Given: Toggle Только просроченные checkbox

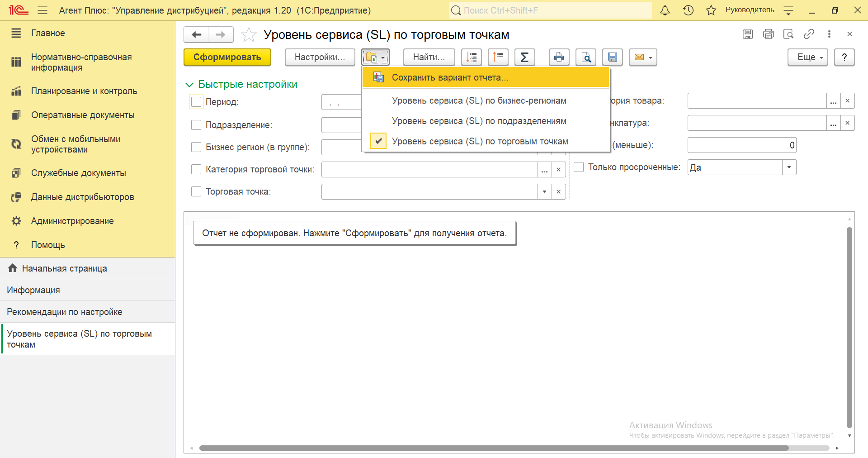Looking at the screenshot, I should click(x=579, y=167).
